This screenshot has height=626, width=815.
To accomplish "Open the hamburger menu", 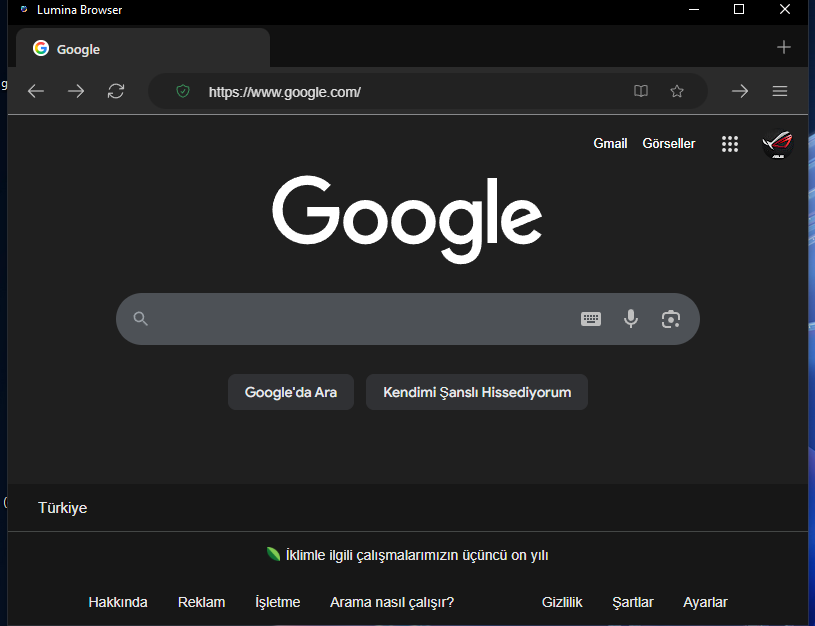I will pos(780,92).
